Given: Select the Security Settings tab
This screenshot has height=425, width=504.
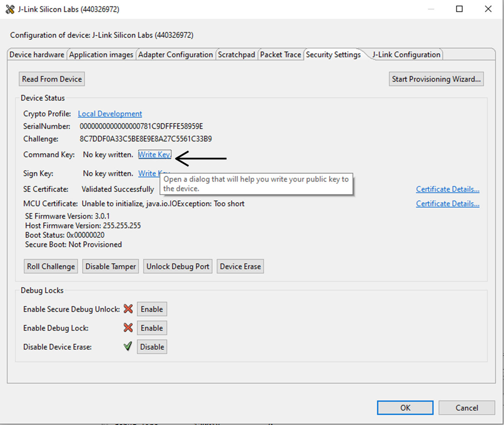Looking at the screenshot, I should tap(333, 55).
